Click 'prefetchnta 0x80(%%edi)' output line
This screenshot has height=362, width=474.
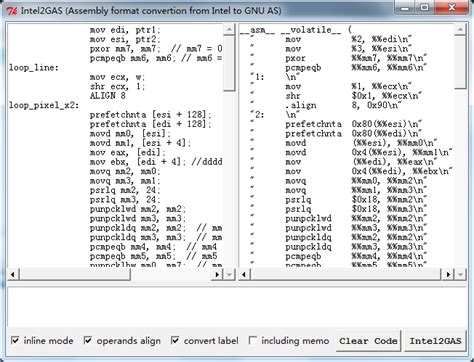353,134
